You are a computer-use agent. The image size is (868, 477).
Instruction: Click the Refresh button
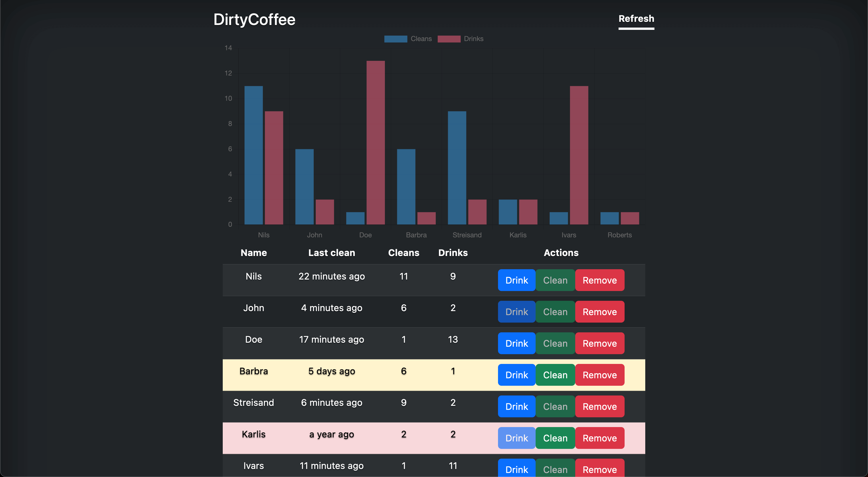pyautogui.click(x=637, y=18)
